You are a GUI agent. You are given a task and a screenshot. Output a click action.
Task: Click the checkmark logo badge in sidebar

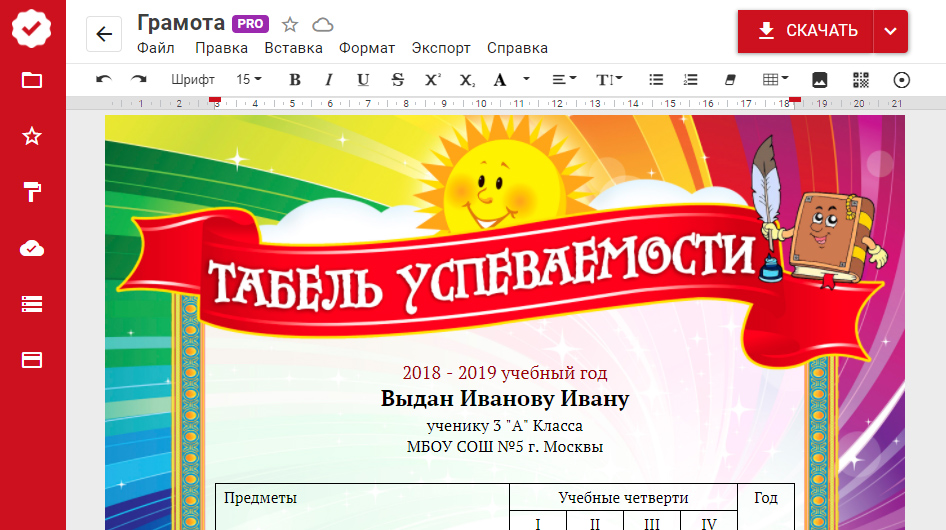(x=31, y=28)
